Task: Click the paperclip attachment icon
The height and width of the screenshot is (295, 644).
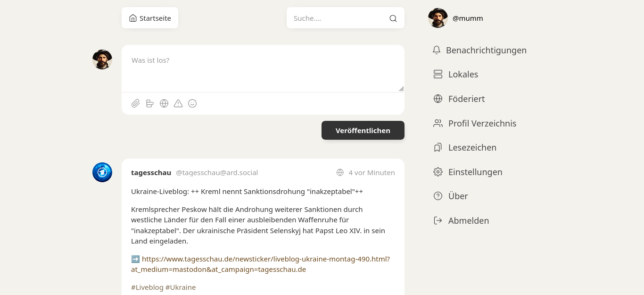Action: point(136,103)
